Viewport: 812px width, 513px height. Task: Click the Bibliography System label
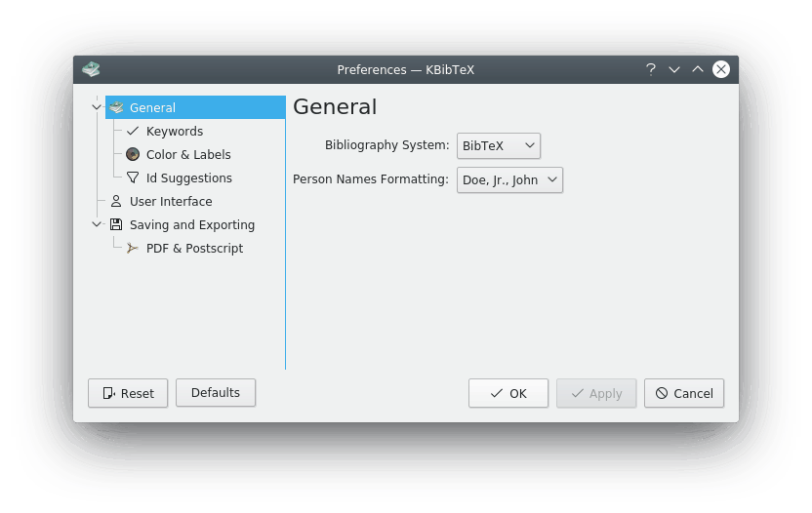[x=386, y=145]
